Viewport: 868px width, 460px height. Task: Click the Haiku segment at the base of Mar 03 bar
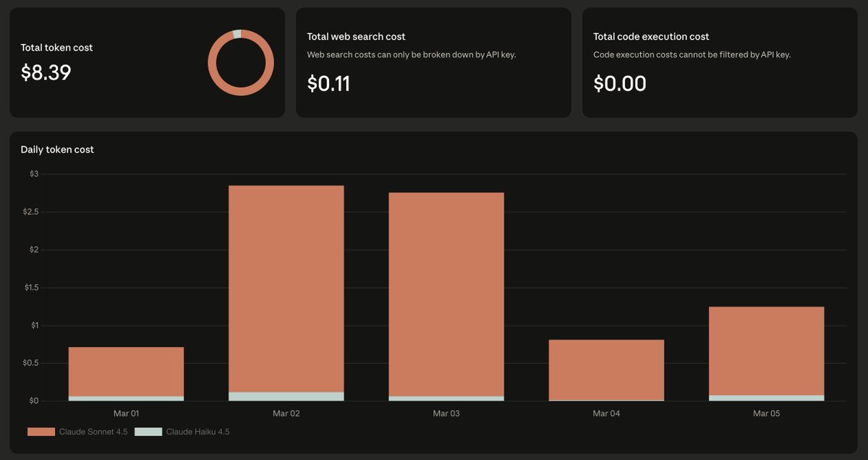446,397
